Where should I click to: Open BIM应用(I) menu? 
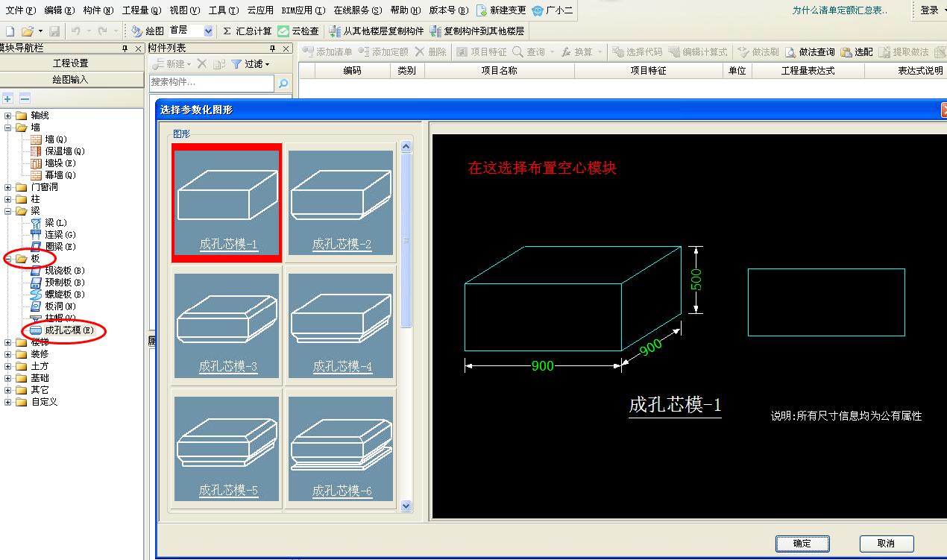pos(303,10)
